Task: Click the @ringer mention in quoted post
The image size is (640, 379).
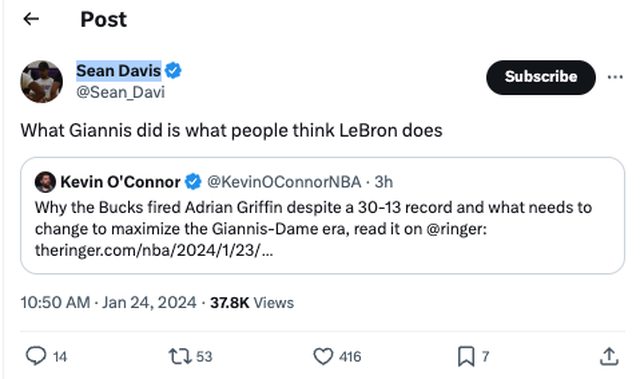Action: [457, 229]
